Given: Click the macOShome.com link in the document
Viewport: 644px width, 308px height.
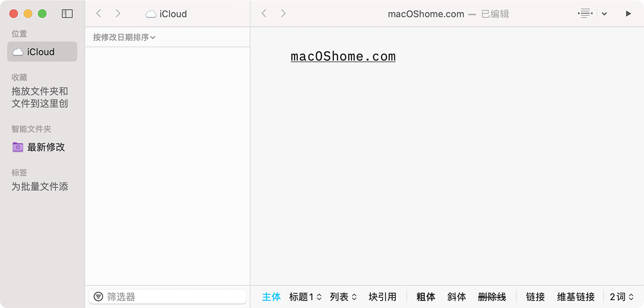Looking at the screenshot, I should [343, 56].
